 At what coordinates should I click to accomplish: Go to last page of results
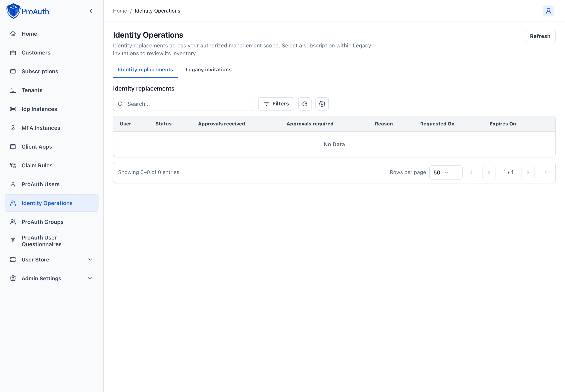(544, 172)
